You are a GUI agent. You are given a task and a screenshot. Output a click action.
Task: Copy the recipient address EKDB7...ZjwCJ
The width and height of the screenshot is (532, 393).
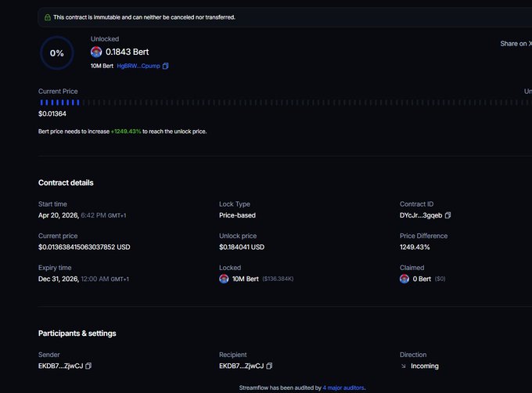[x=269, y=366]
